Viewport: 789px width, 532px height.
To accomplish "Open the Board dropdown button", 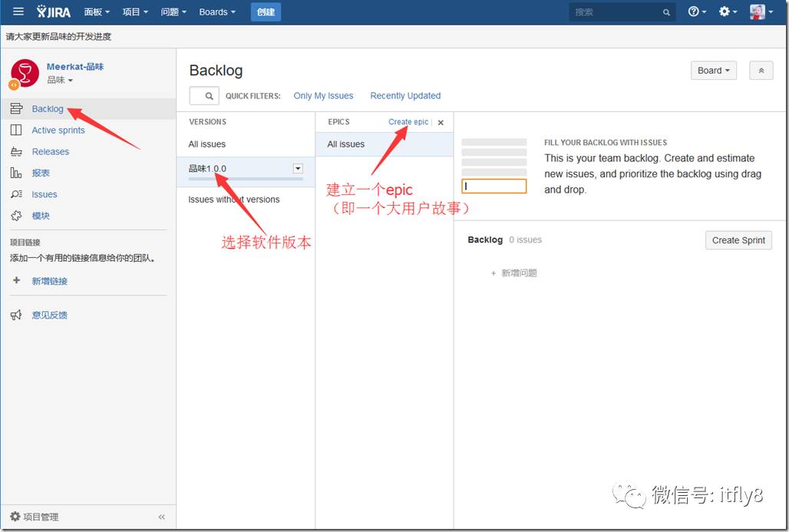I will (x=714, y=71).
